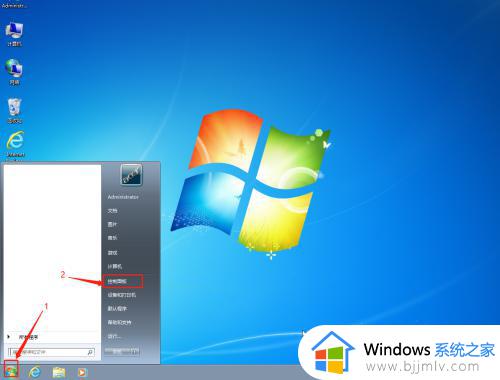This screenshot has height=380, width=500.
Task: Open the Administrator personal folder
Action: (x=123, y=197)
